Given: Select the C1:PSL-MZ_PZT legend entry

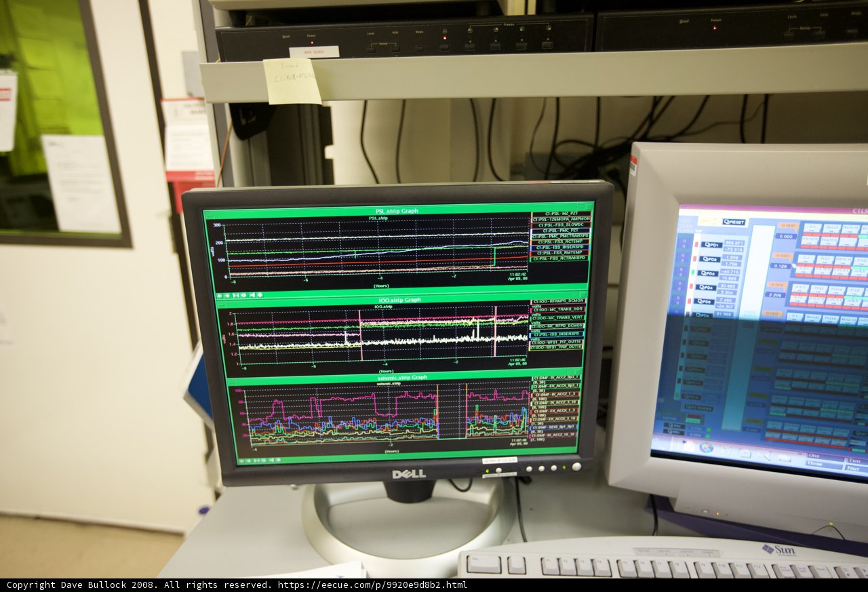Looking at the screenshot, I should (561, 213).
